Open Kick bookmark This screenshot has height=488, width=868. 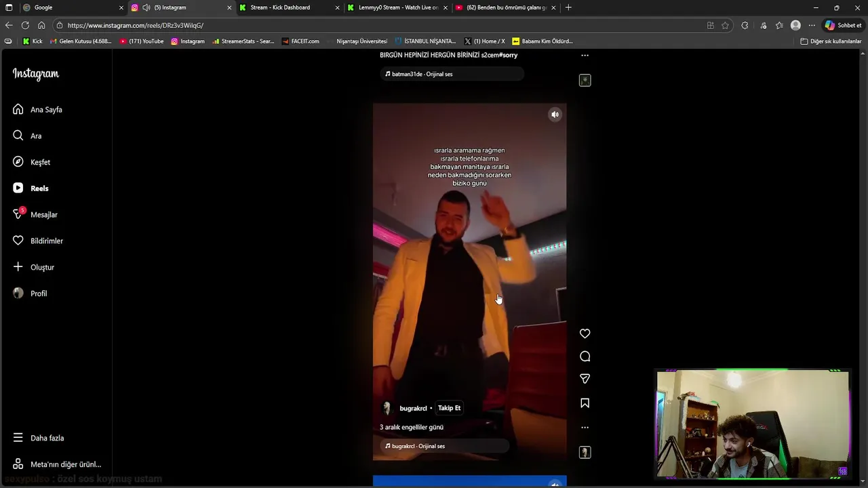pyautogui.click(x=33, y=41)
